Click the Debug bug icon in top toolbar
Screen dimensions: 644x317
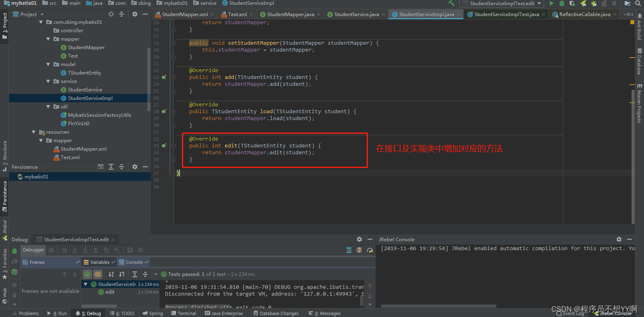click(x=562, y=3)
